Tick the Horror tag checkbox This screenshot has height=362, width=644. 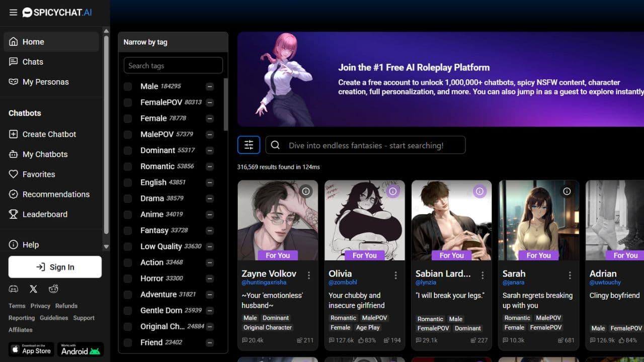click(x=128, y=279)
